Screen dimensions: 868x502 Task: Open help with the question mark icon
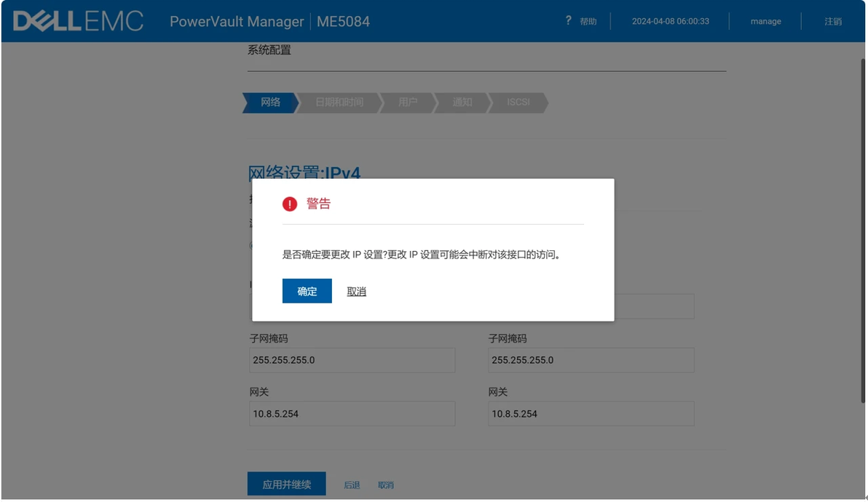[x=568, y=20]
